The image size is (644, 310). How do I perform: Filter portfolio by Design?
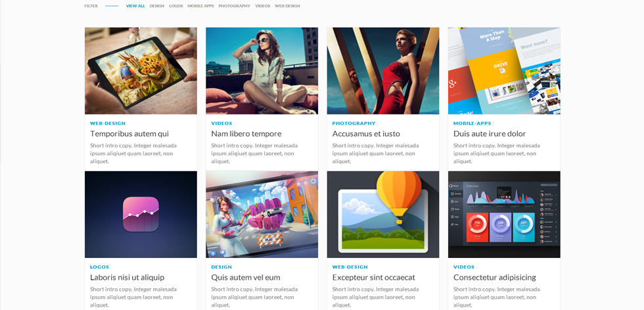pos(157,6)
